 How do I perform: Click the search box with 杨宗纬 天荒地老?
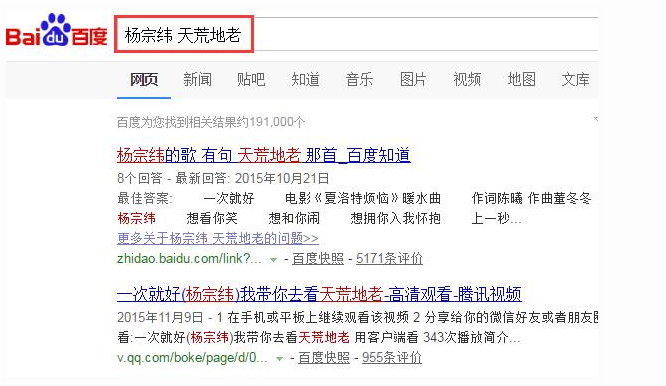pyautogui.click(x=356, y=34)
